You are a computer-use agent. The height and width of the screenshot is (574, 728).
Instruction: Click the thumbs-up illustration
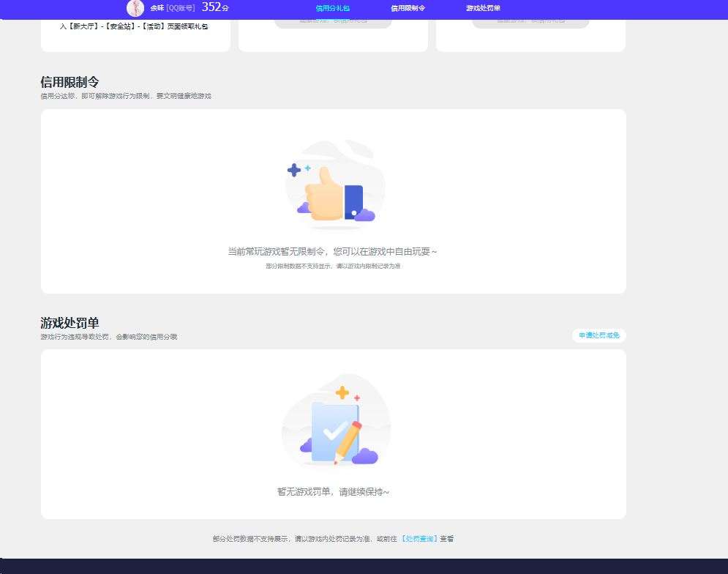[x=335, y=185]
